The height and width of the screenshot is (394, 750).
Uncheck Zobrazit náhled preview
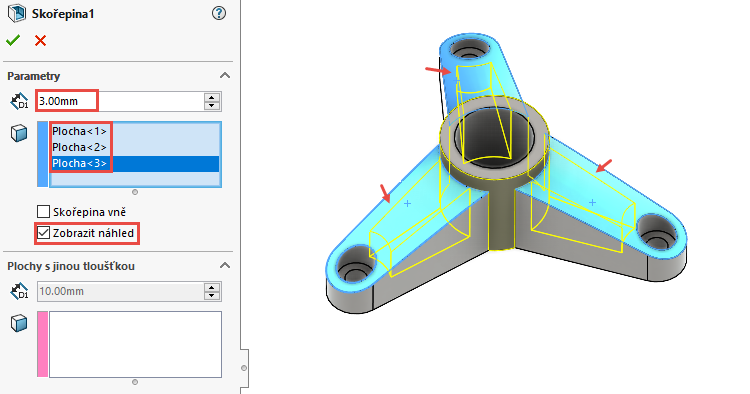click(44, 233)
